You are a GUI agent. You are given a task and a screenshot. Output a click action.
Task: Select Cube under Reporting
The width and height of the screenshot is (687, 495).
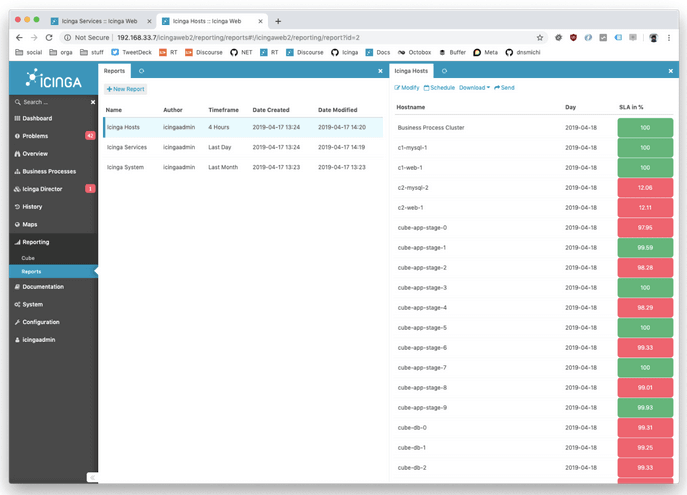(53, 258)
